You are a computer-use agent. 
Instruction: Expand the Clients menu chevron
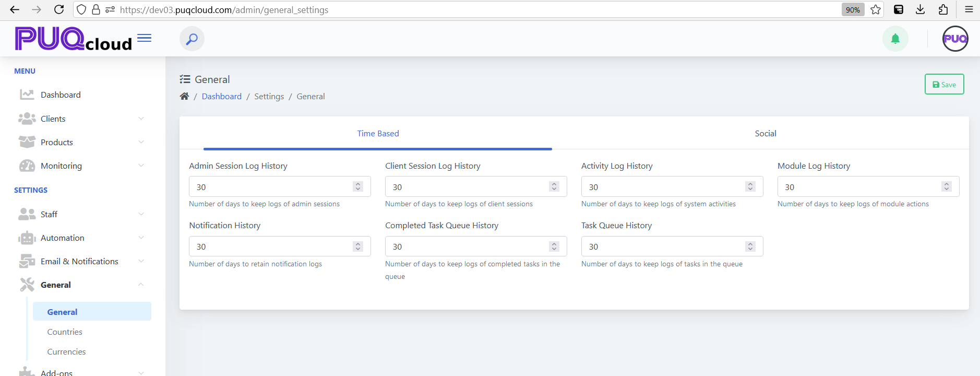coord(141,119)
